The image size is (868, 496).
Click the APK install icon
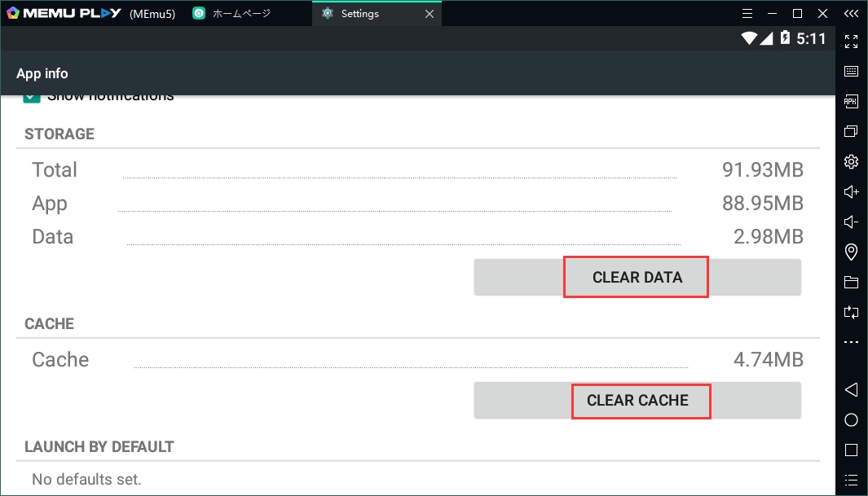click(851, 101)
